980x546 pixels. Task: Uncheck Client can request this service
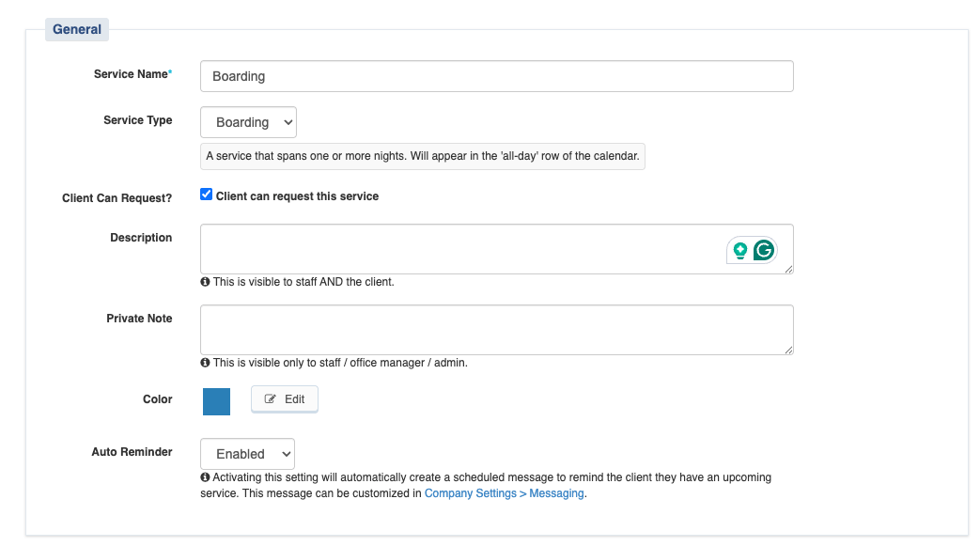tap(207, 195)
